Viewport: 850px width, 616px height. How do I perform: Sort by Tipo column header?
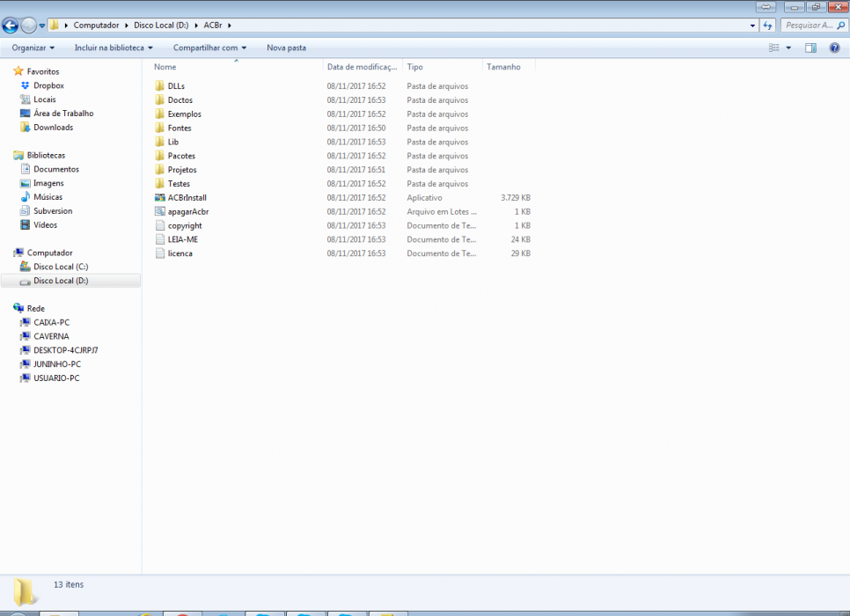tap(414, 67)
